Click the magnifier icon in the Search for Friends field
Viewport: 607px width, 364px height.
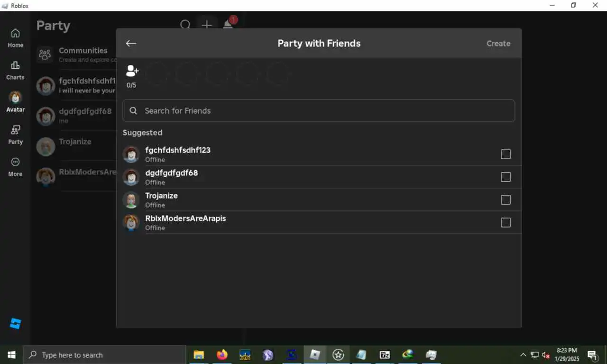133,110
